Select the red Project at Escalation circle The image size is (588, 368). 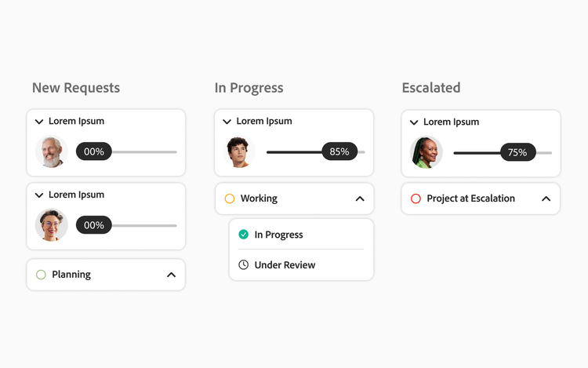click(416, 199)
